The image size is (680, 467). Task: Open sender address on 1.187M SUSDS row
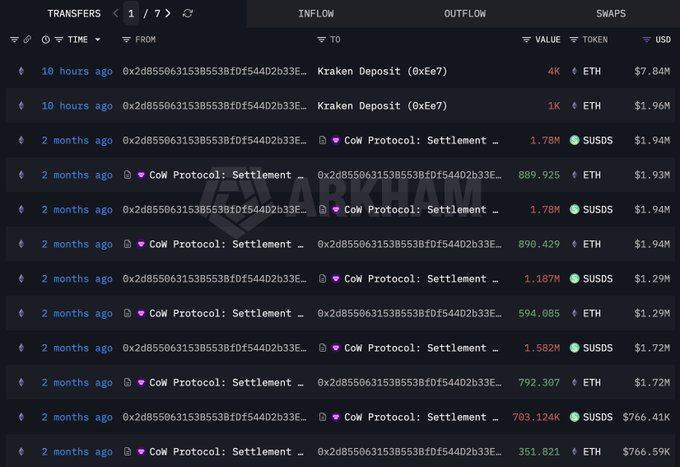click(214, 279)
